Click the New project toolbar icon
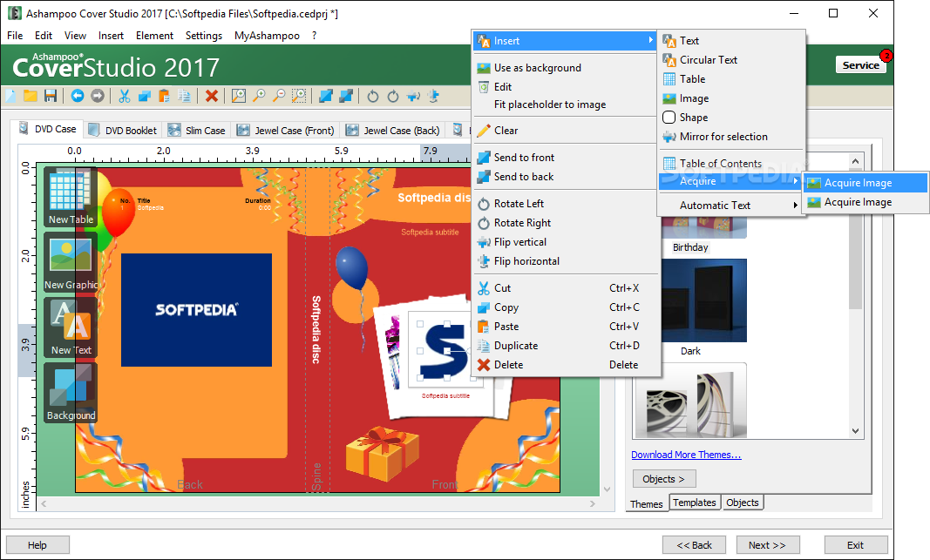Image resolution: width=930 pixels, height=560 pixels. (10, 96)
